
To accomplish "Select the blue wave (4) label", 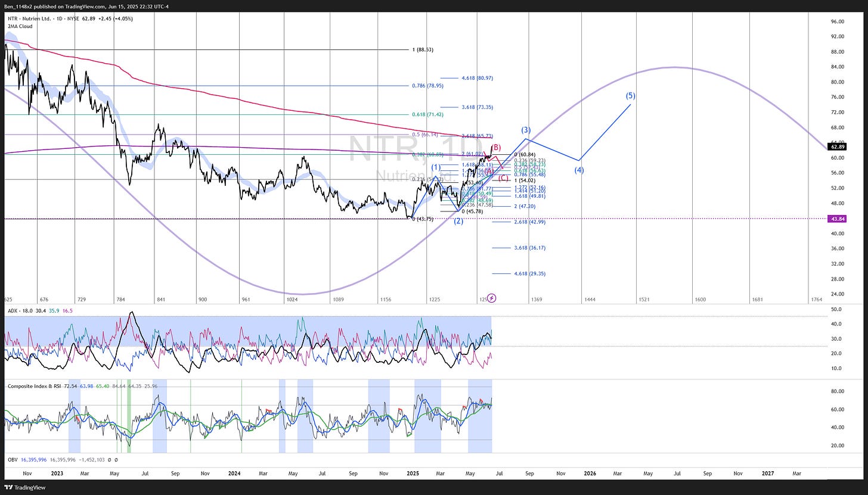I will pyautogui.click(x=579, y=170).
